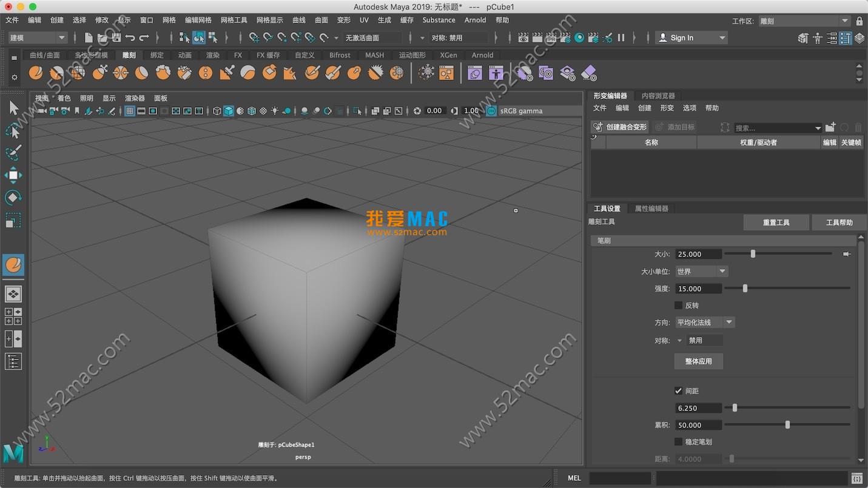The width and height of the screenshot is (868, 488).
Task: Switch to the MASH shelf tab
Action: click(x=374, y=55)
